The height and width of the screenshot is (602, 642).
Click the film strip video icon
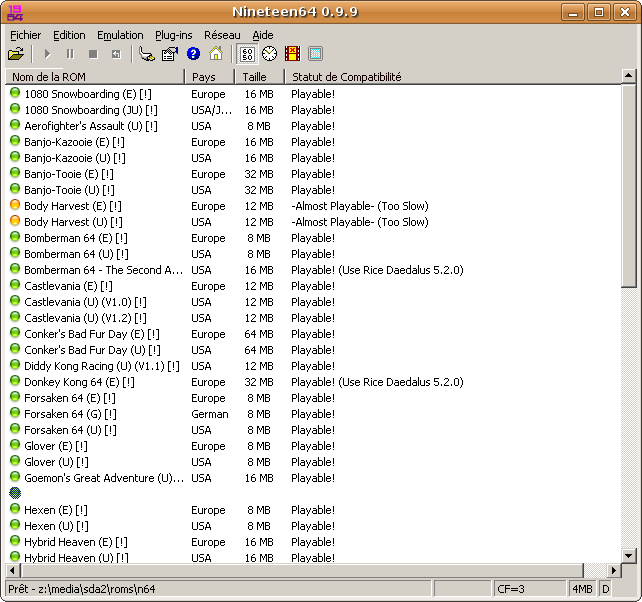pyautogui.click(x=292, y=54)
